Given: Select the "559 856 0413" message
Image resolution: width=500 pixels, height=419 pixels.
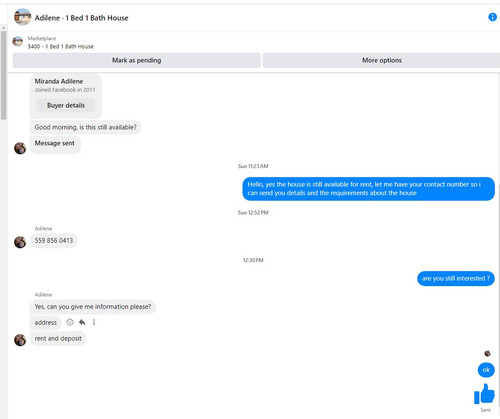Looking at the screenshot, I should pos(54,241).
